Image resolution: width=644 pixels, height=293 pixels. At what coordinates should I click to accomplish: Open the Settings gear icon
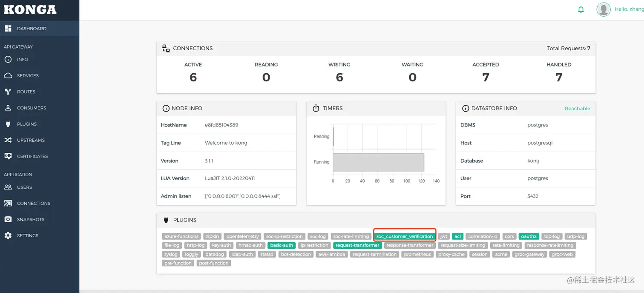pos(8,236)
